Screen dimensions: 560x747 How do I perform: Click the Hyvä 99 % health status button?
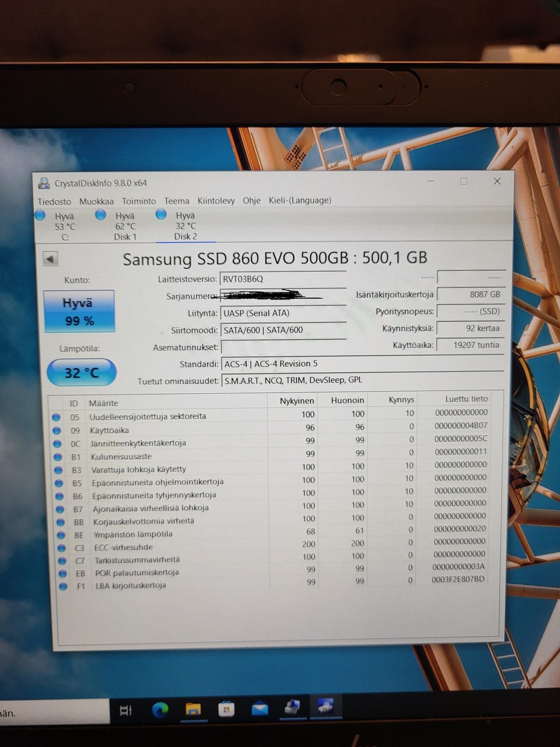[x=79, y=311]
